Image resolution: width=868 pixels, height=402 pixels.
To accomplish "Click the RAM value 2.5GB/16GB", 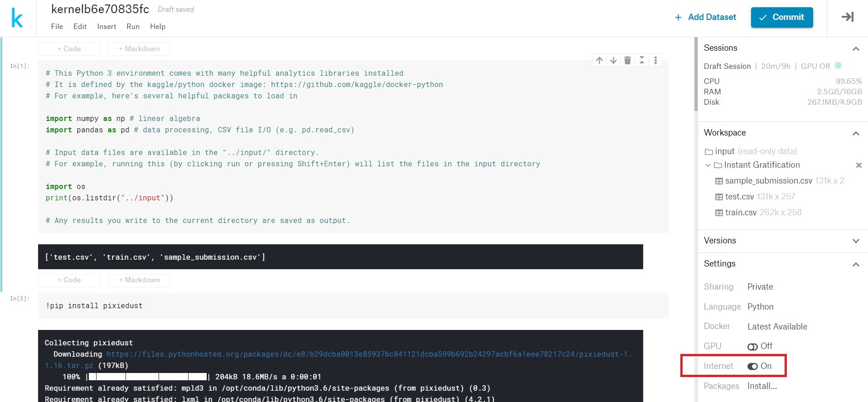I will (839, 92).
